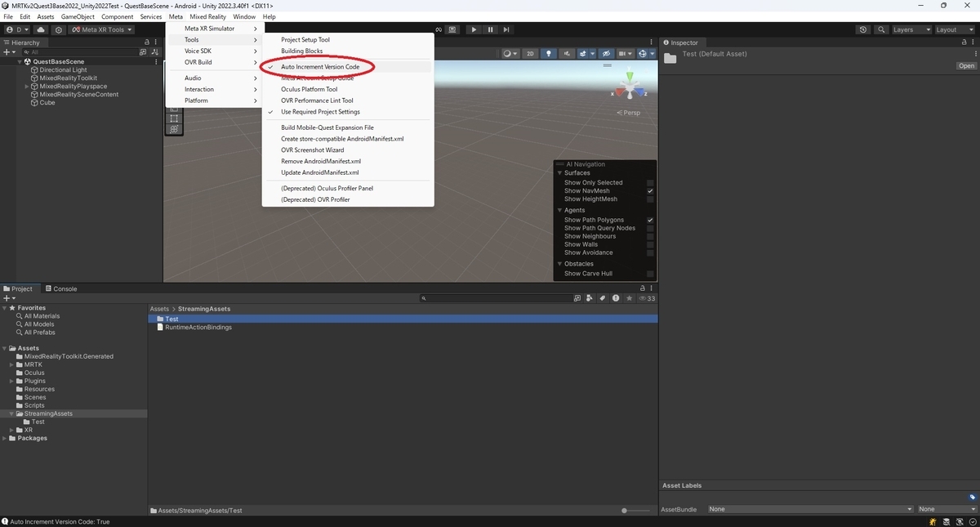This screenshot has height=527, width=980.
Task: Open the Account dropdown in the toolbar
Action: click(x=16, y=29)
